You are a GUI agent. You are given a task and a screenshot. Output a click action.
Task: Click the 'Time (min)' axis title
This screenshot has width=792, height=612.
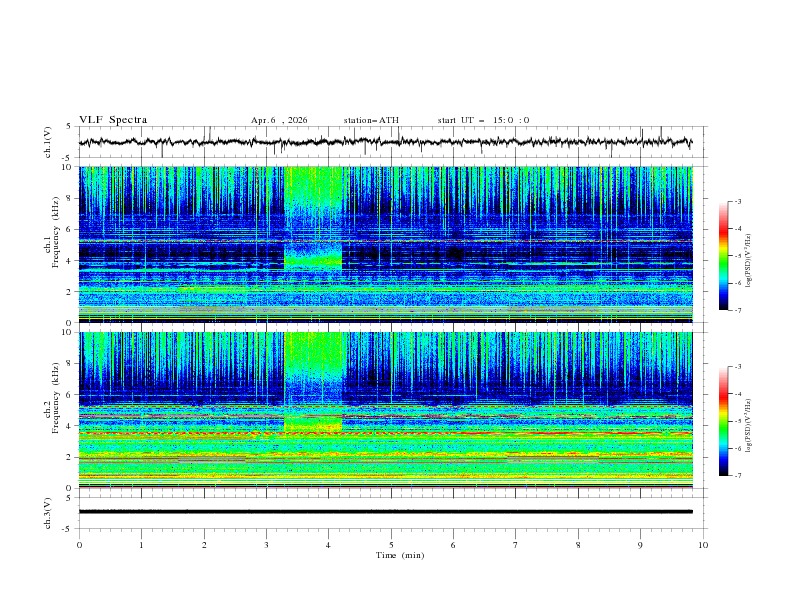(x=400, y=555)
